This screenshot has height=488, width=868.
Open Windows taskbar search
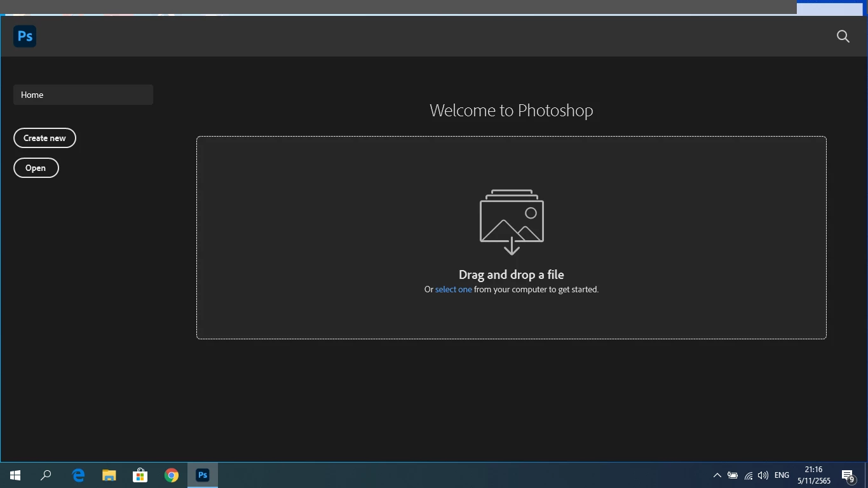point(46,475)
